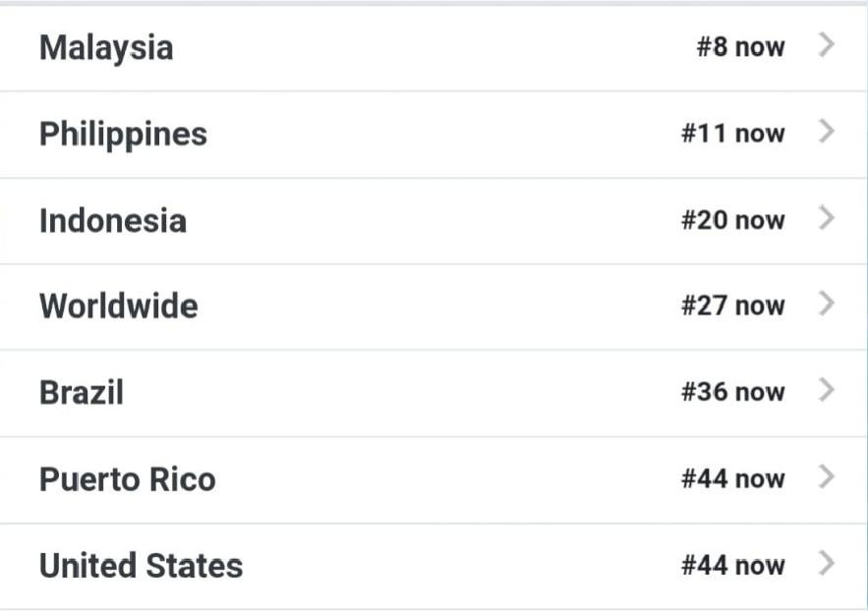Tap the chevron arrow beside Malaysia
The height and width of the screenshot is (611, 868).
(x=827, y=45)
